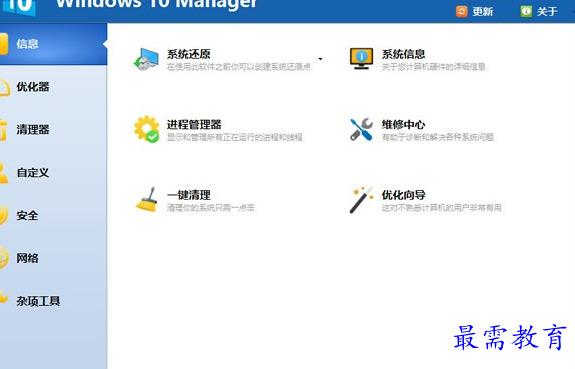The image size is (575, 369).
Task: Open Process Manager (进程管理器) gear icon
Action: (146, 129)
